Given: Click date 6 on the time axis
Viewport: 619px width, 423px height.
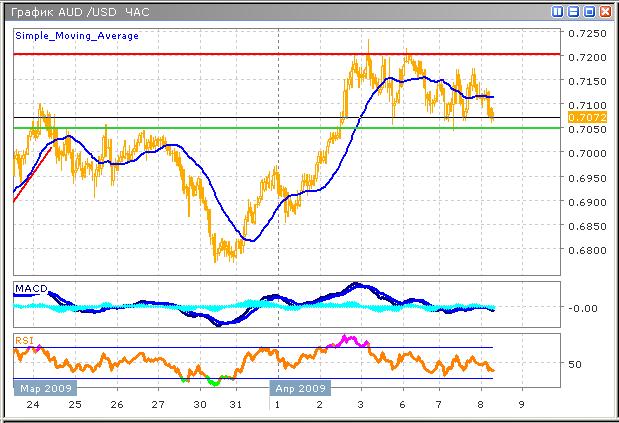Looking at the screenshot, I should click(401, 405).
